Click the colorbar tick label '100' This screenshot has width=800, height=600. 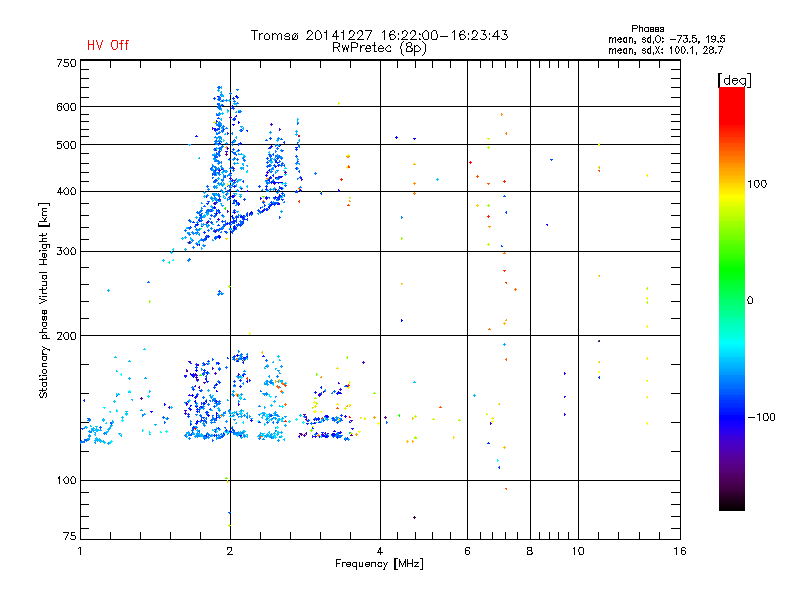[x=757, y=184]
